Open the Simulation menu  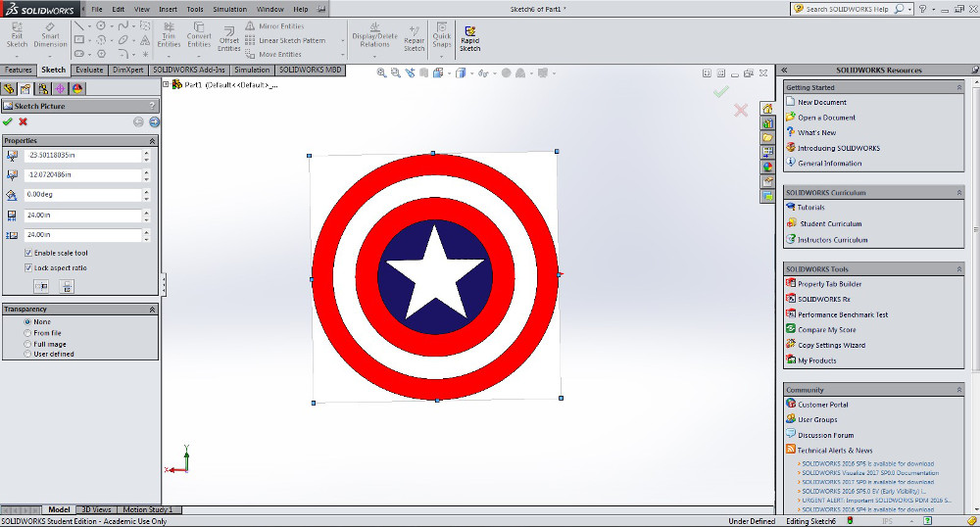point(229,10)
